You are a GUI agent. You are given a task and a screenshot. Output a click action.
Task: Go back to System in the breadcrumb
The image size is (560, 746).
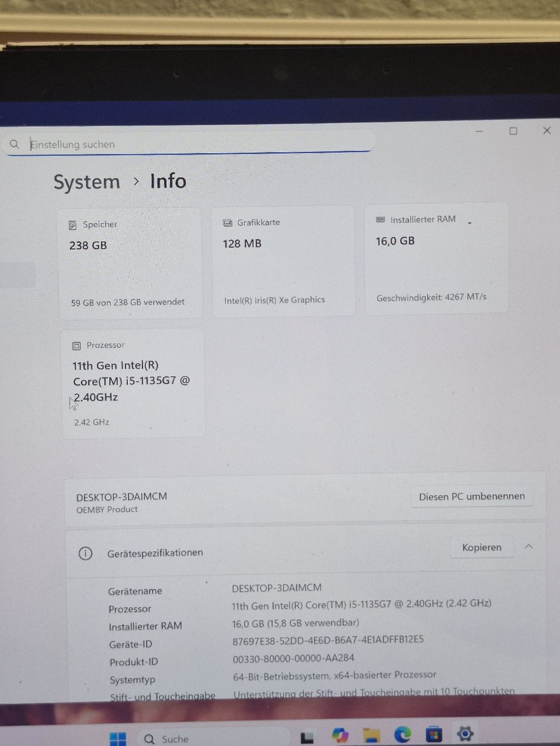point(86,182)
